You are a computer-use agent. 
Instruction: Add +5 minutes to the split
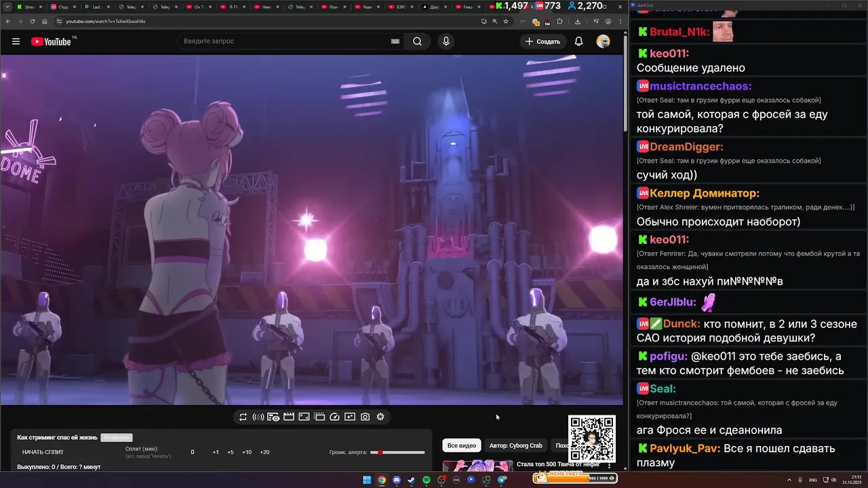[231, 452]
